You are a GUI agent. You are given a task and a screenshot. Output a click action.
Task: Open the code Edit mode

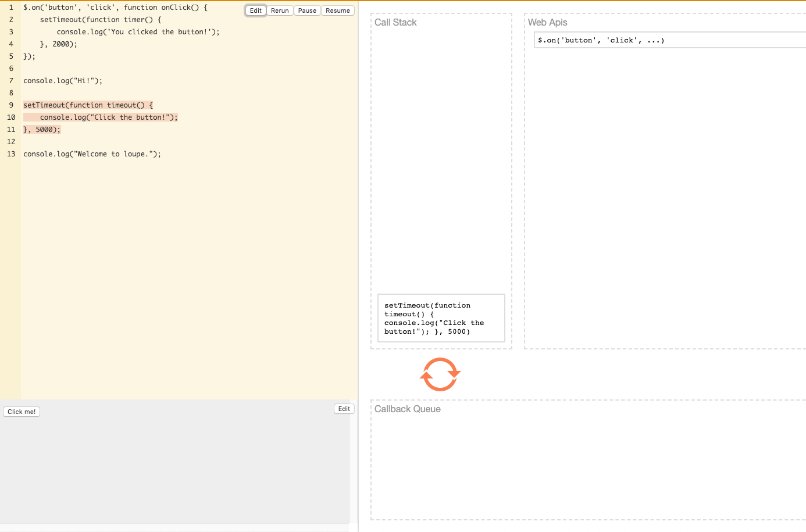tap(255, 10)
